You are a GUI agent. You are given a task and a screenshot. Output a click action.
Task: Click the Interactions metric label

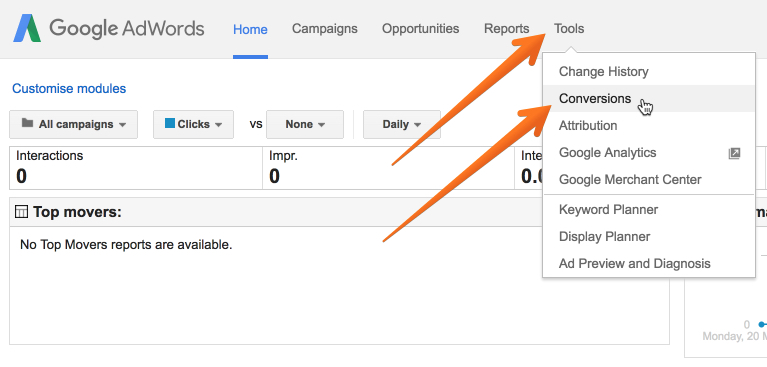[49, 156]
